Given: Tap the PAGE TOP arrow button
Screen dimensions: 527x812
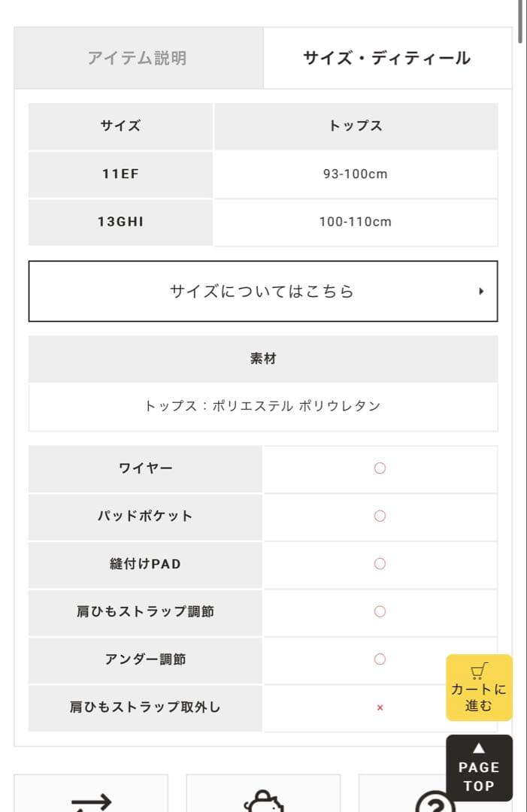Looking at the screenshot, I should click(x=479, y=768).
